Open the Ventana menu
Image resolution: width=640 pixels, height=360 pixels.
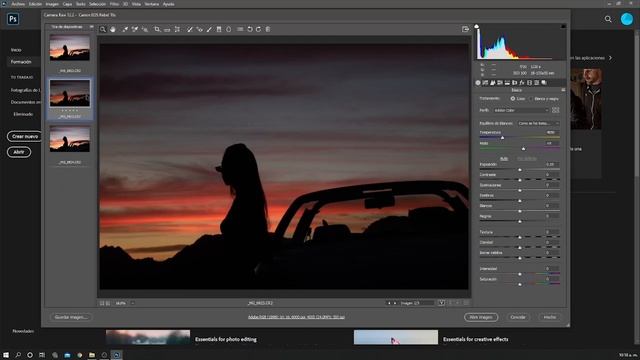pyautogui.click(x=152, y=4)
